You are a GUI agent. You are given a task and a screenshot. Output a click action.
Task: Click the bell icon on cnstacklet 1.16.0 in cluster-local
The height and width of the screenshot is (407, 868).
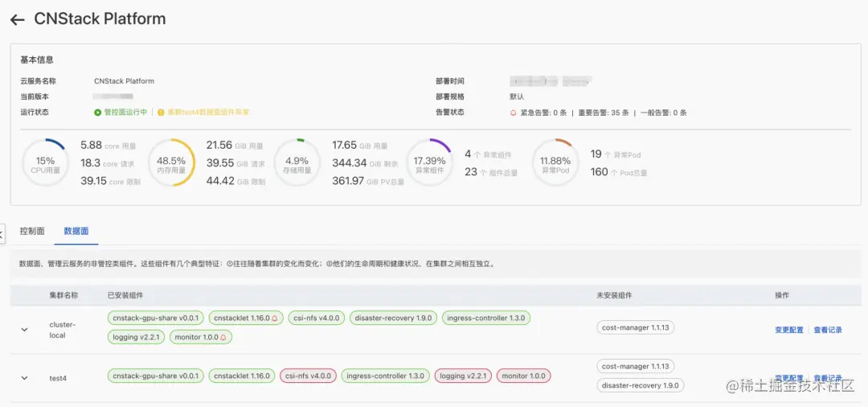point(275,319)
